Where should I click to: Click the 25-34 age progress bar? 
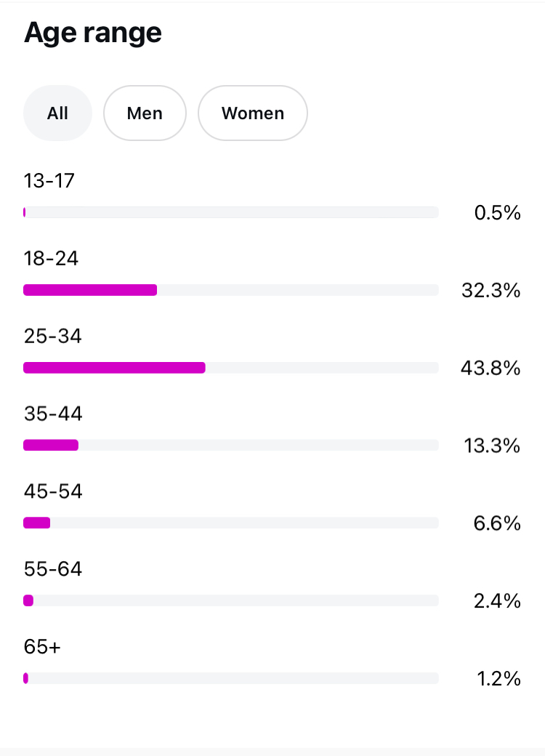click(231, 368)
